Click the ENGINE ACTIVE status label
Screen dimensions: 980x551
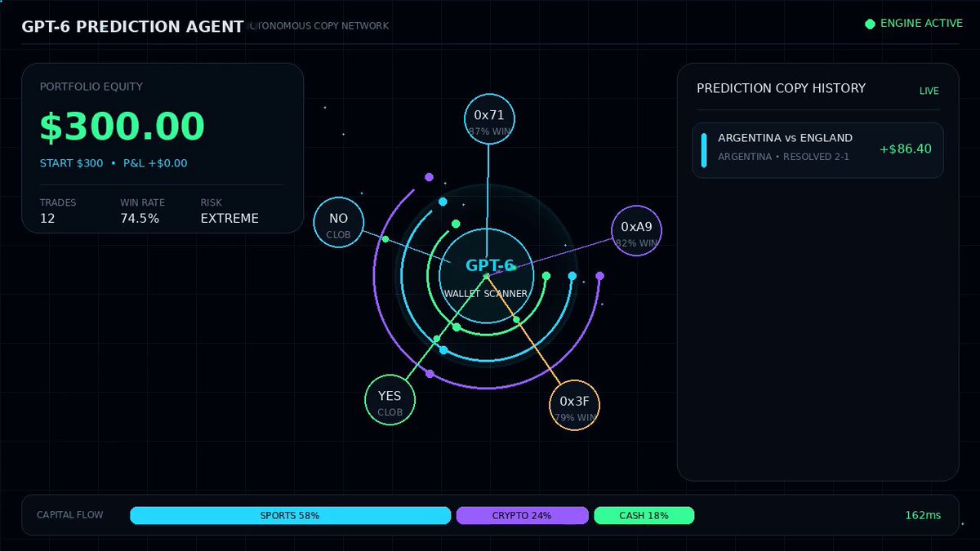[x=921, y=24]
